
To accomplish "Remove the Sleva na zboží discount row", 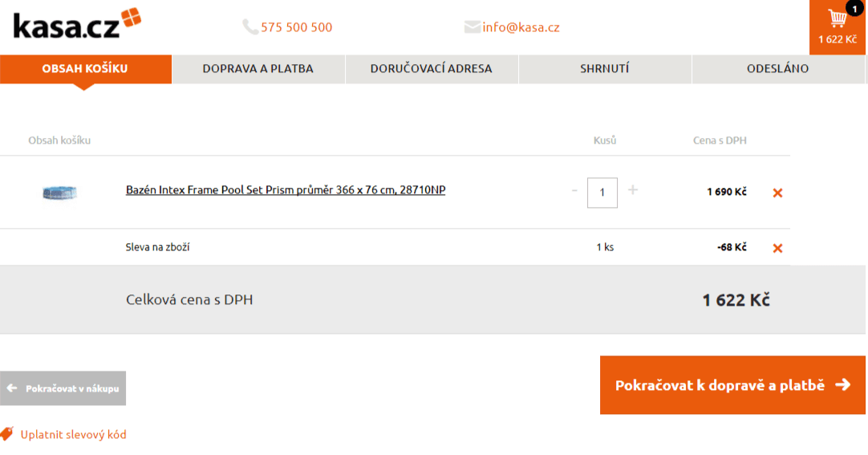I will pos(777,248).
